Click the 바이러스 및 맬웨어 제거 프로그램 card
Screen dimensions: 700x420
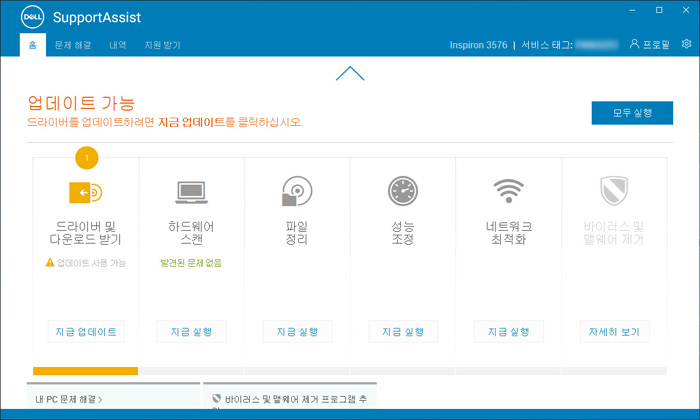click(x=290, y=396)
